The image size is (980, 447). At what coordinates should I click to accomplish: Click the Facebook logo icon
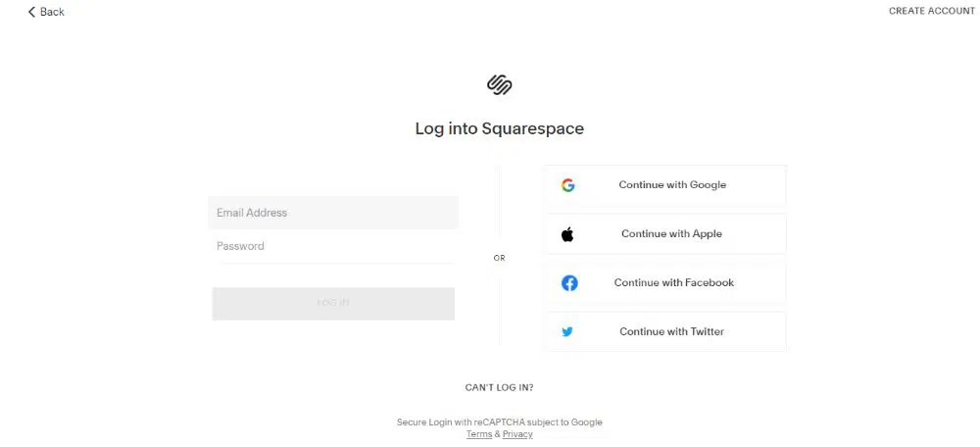coord(569,283)
